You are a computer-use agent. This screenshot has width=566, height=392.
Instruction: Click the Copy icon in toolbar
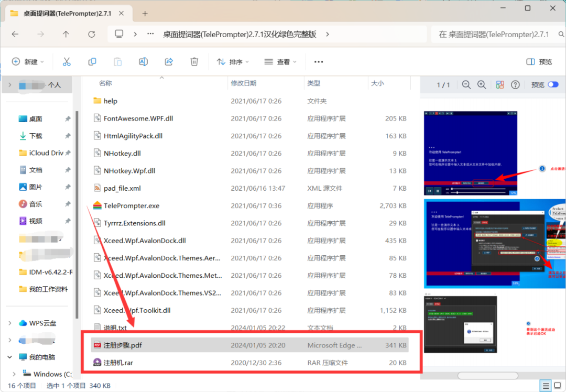[92, 62]
